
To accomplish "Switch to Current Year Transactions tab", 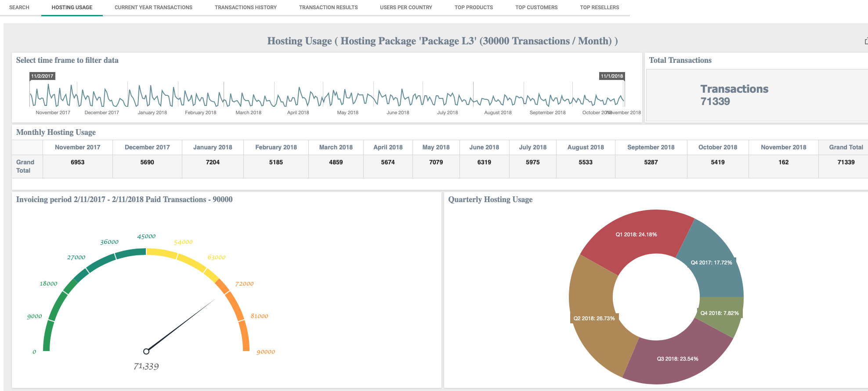I will tap(153, 7).
